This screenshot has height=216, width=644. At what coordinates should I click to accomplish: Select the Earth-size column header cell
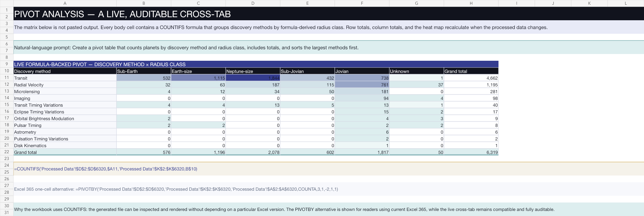coord(198,71)
